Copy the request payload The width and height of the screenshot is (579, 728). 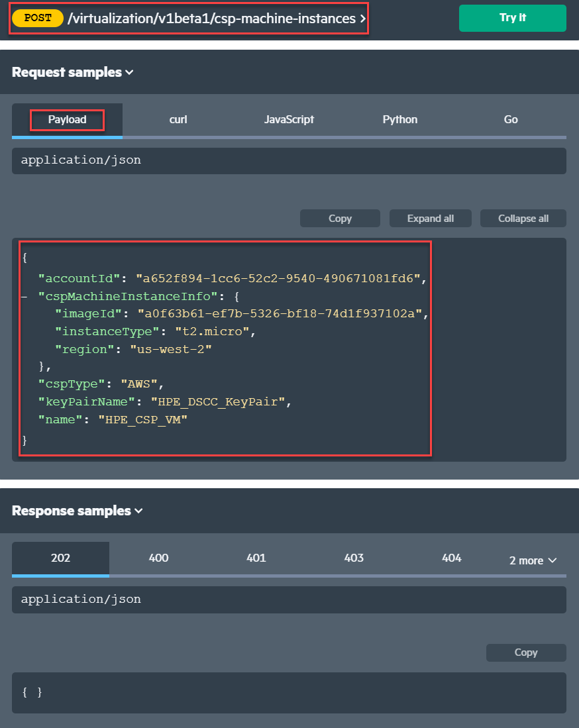(340, 218)
